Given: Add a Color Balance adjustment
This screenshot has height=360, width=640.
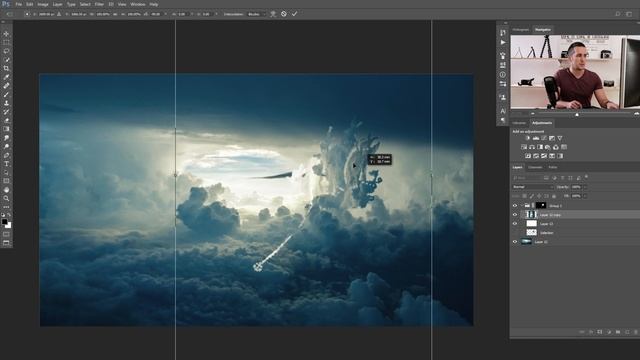Looking at the screenshot, I should 532,147.
